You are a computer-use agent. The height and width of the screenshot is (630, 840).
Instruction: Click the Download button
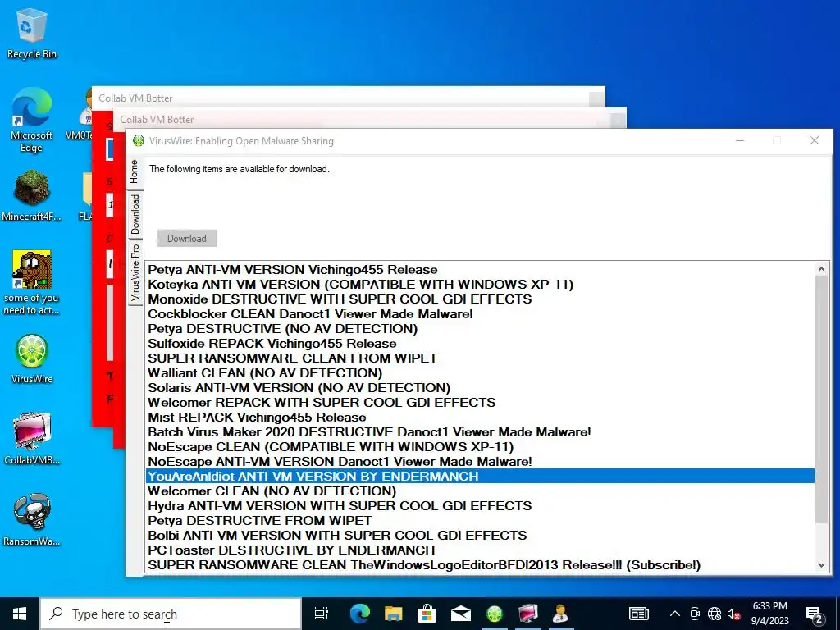[187, 239]
